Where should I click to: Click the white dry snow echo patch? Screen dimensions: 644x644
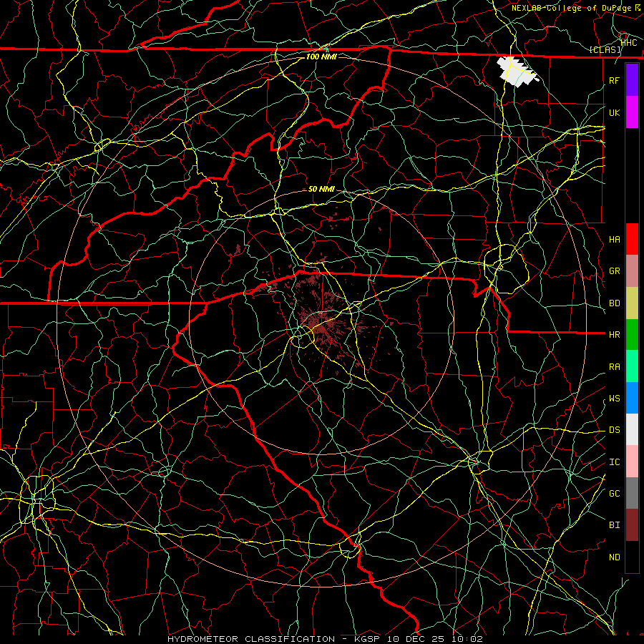point(517,72)
